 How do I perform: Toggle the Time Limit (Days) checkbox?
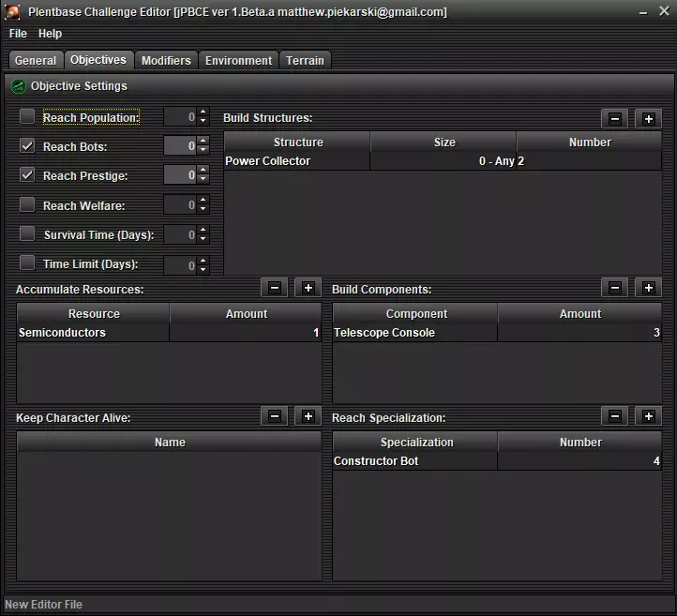click(x=27, y=263)
